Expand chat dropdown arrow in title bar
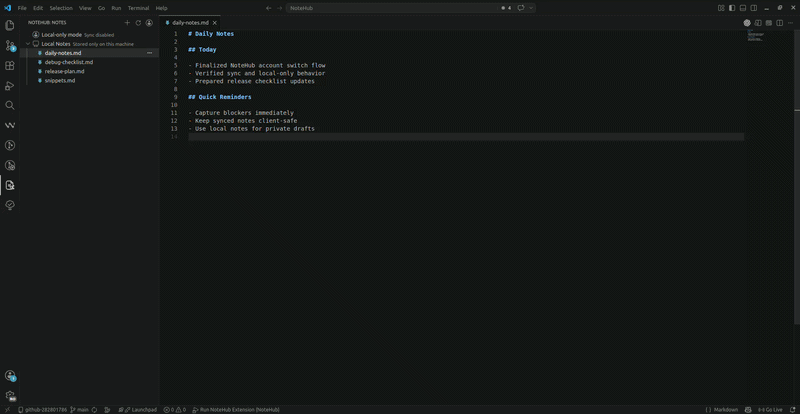This screenshot has width=800, height=414. pyautogui.click(x=531, y=8)
